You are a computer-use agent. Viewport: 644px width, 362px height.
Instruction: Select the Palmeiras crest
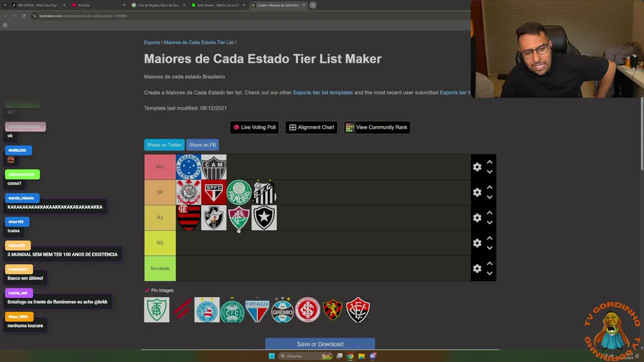pyautogui.click(x=239, y=192)
